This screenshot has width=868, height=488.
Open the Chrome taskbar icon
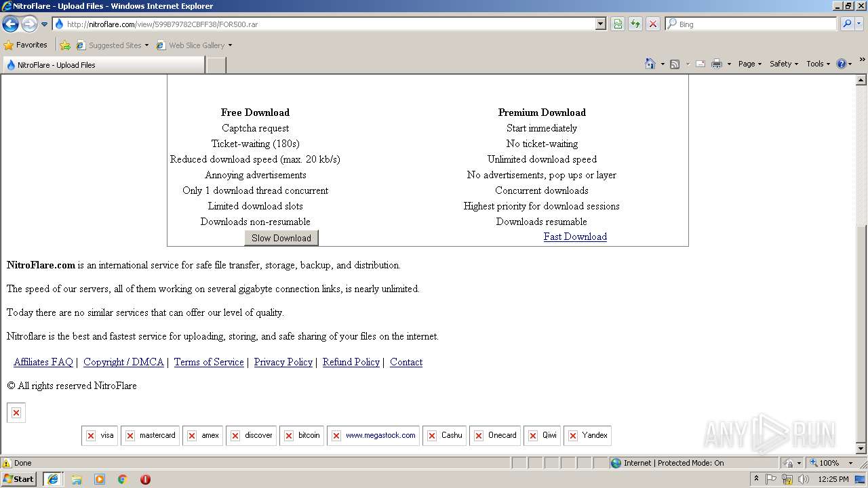click(123, 479)
